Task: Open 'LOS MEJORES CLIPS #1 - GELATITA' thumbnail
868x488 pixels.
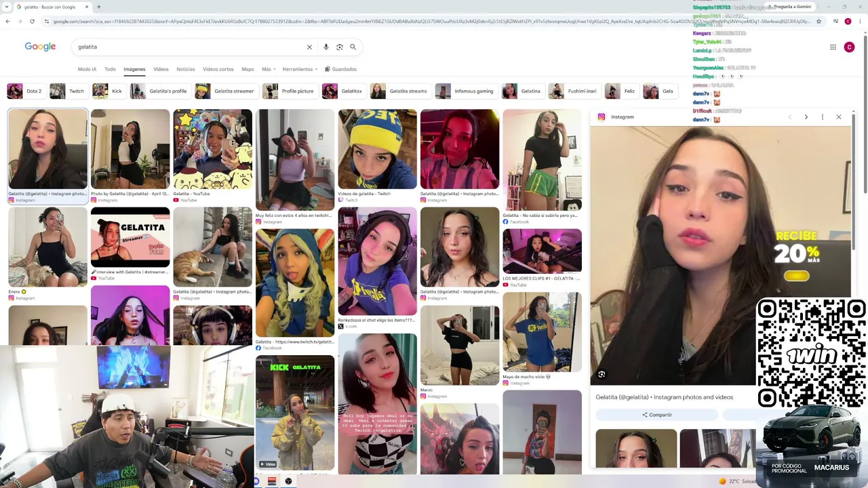Action: [x=542, y=251]
